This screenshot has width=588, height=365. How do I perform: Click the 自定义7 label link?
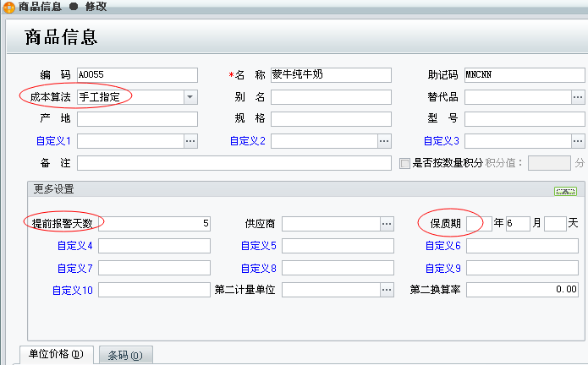pos(75,269)
